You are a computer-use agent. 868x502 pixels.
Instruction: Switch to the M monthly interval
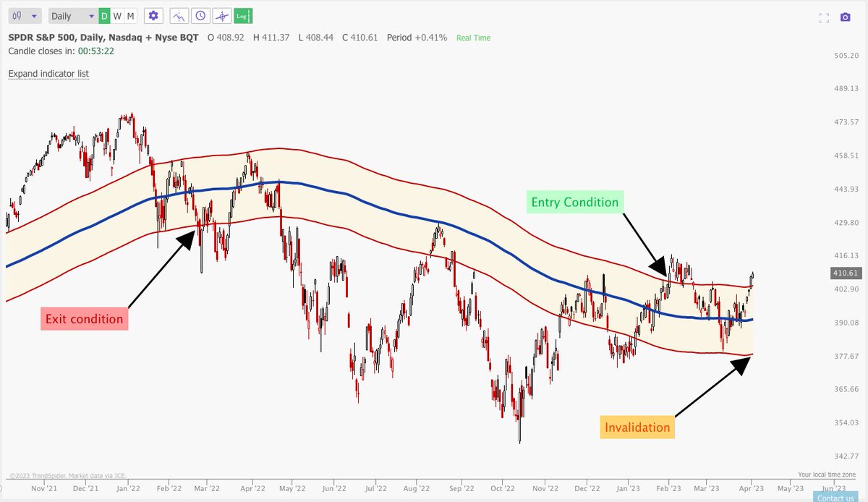pos(130,15)
